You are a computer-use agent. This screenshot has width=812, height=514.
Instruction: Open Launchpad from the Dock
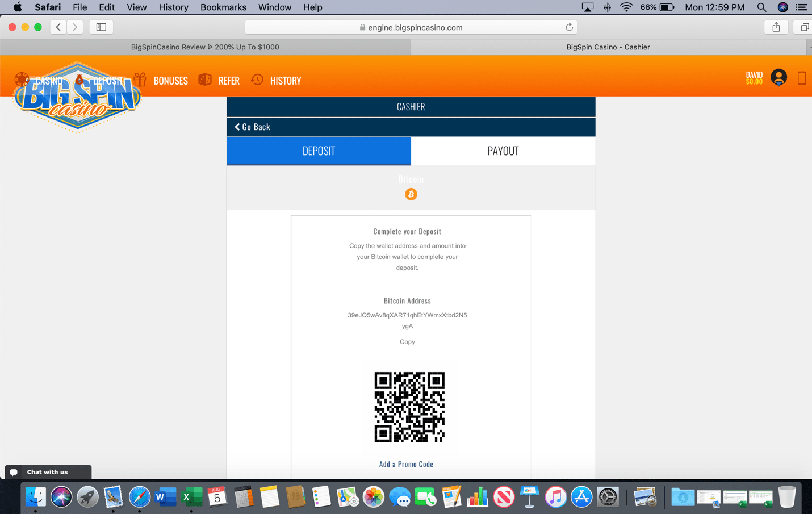coord(87,497)
